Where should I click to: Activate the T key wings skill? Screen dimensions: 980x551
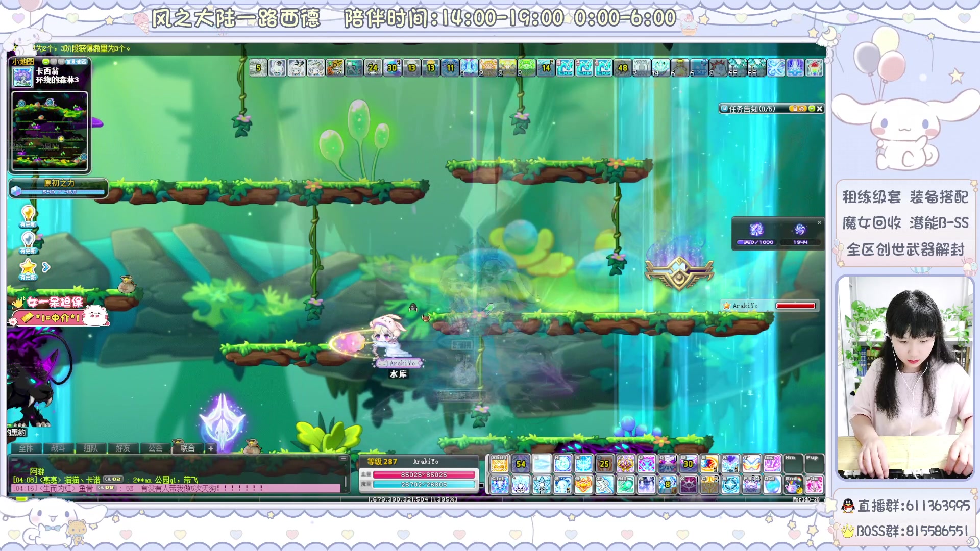(751, 464)
